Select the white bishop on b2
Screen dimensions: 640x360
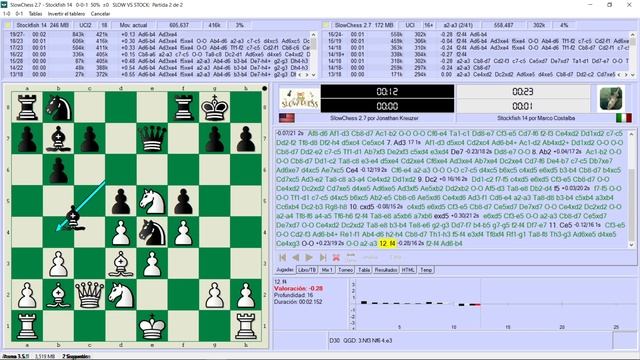[x=58, y=295]
